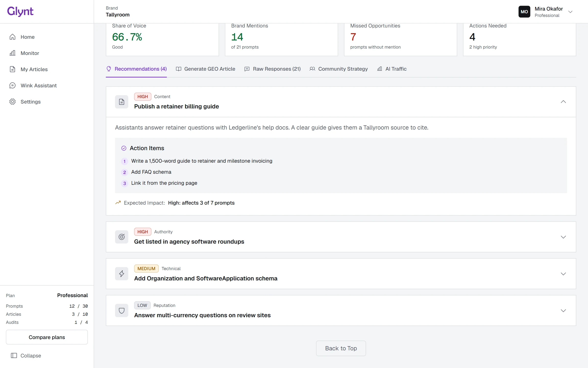The image size is (588, 368).
Task: Click the Brand Mentions 14 value
Action: (x=237, y=37)
